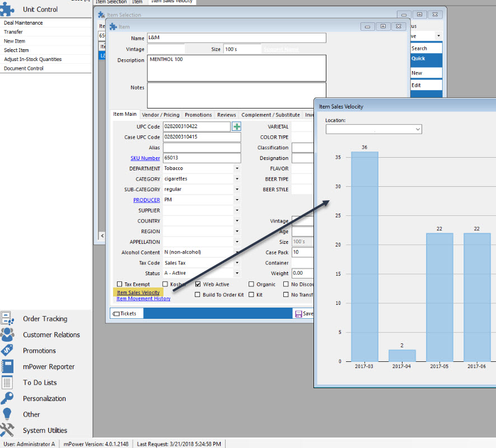
Task: Enable the Tax Exempt checkbox
Action: click(120, 284)
